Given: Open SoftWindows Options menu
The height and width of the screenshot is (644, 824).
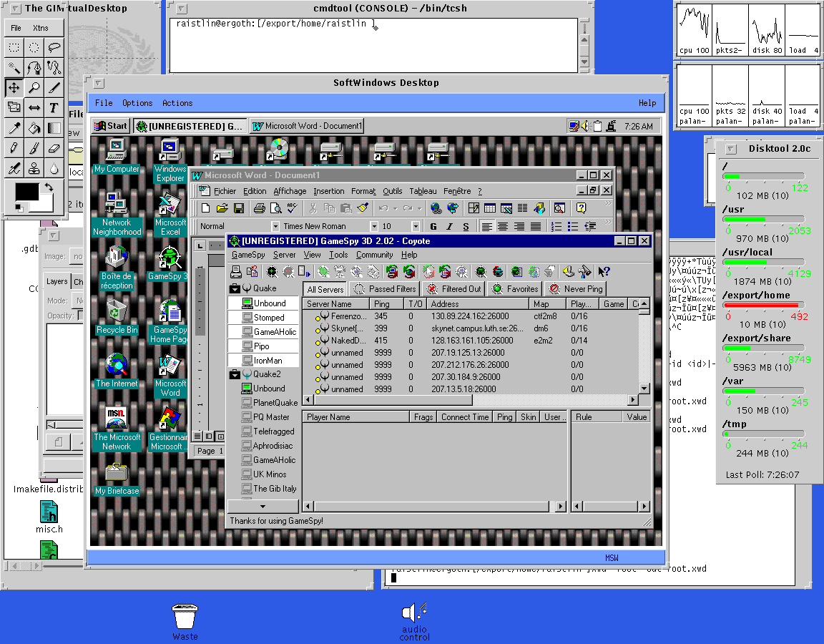Looking at the screenshot, I should point(137,103).
